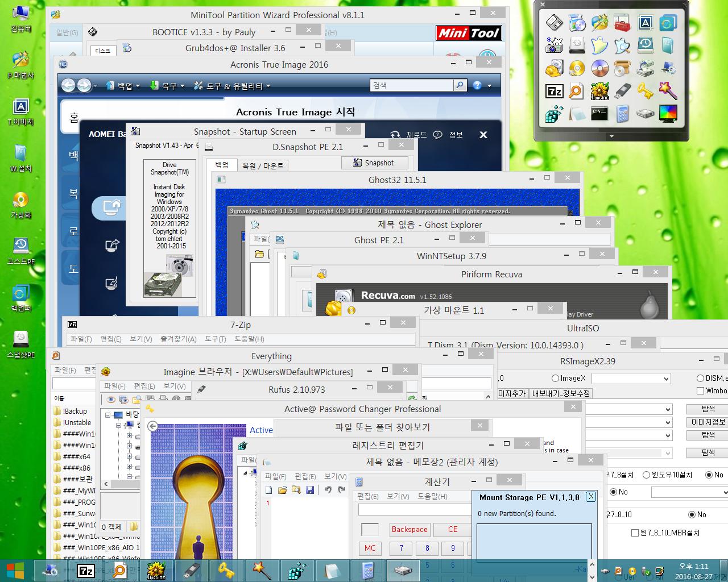Screen dimensions: 728x582
Task: Launch command prompt icon in the dock panel
Action: coord(599,114)
